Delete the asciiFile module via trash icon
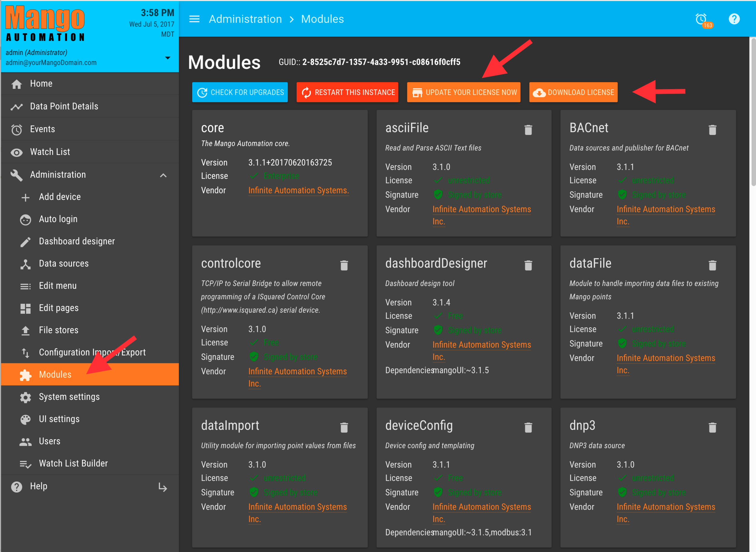Screen dimensions: 756x552 click(528, 130)
